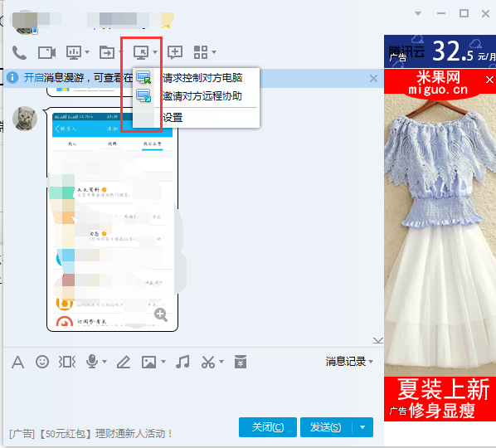Click the 发送(S) button
Image resolution: width=496 pixels, height=448 pixels.
[x=326, y=427]
